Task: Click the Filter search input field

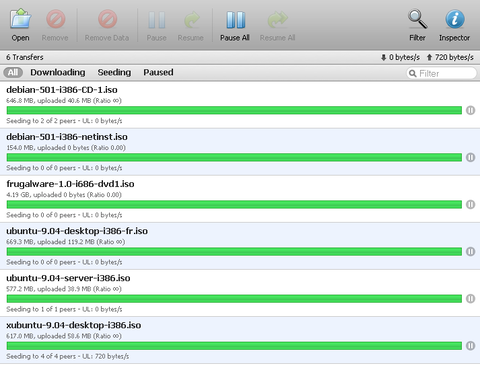Action: tap(441, 73)
